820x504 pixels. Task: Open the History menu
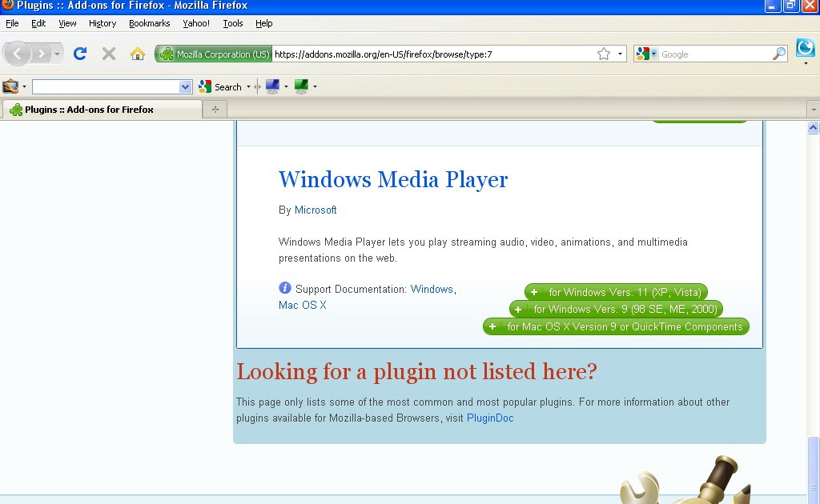coord(102,23)
